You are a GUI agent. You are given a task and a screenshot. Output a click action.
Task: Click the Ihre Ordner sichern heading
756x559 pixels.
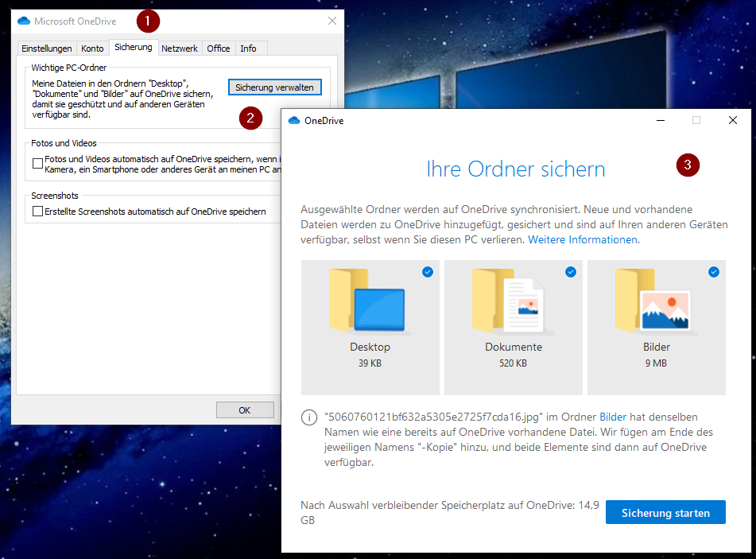point(515,169)
